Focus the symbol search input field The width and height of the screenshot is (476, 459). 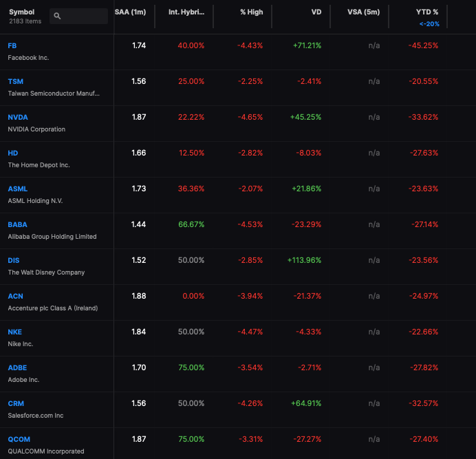tap(78, 16)
